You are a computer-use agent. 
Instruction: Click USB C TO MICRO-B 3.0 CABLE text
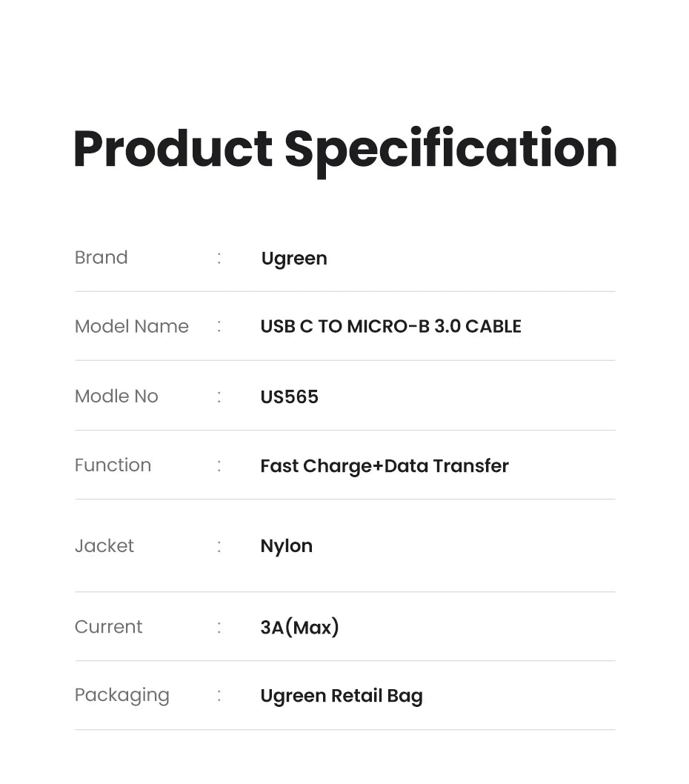[390, 327]
